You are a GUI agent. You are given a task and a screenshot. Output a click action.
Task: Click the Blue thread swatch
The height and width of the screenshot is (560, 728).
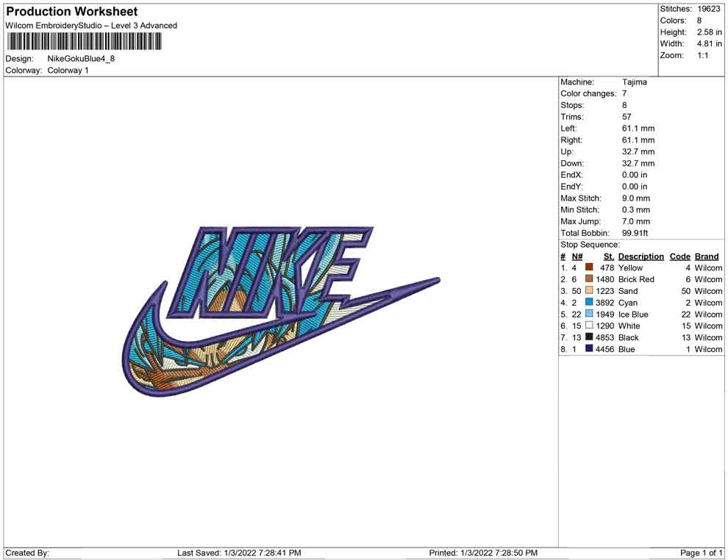(x=589, y=348)
